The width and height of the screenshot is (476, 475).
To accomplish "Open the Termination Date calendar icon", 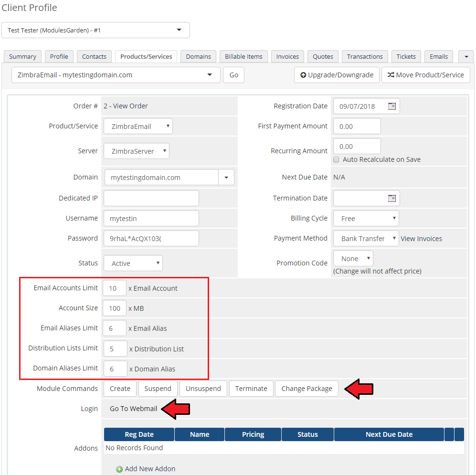I will point(392,198).
